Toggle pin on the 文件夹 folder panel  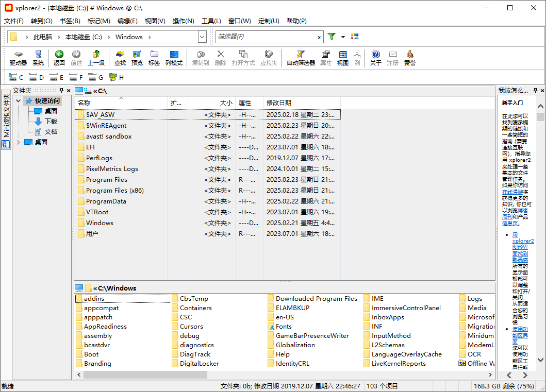pyautogui.click(x=62, y=90)
